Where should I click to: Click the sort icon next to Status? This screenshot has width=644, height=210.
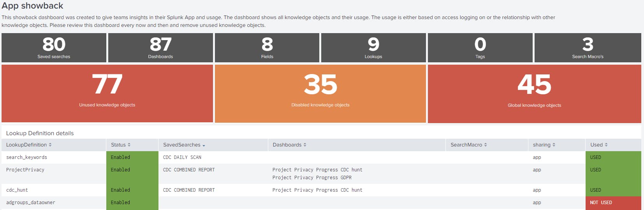pyautogui.click(x=129, y=145)
